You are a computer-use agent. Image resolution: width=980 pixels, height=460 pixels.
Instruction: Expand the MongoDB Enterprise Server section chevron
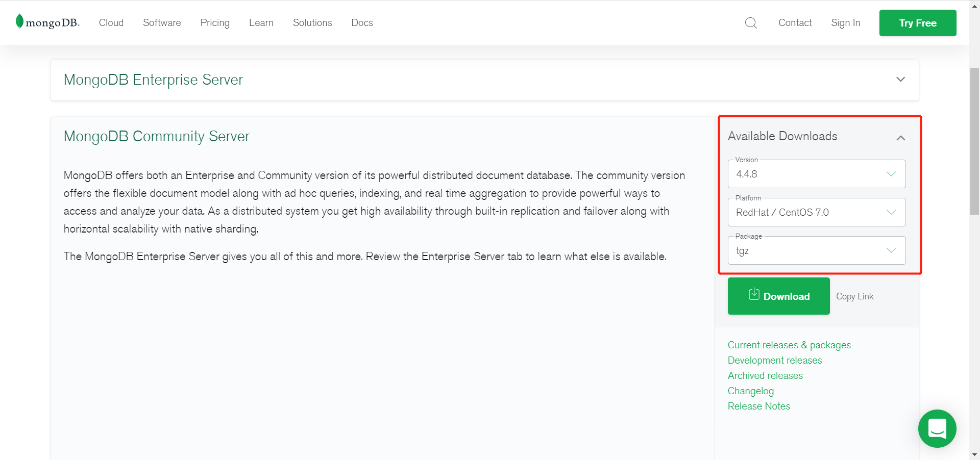click(901, 80)
